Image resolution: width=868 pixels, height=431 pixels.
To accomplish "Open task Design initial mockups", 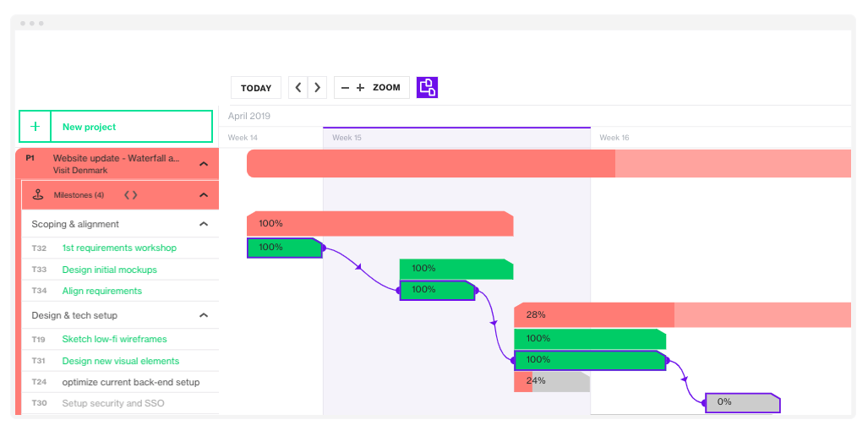I will 110,270.
